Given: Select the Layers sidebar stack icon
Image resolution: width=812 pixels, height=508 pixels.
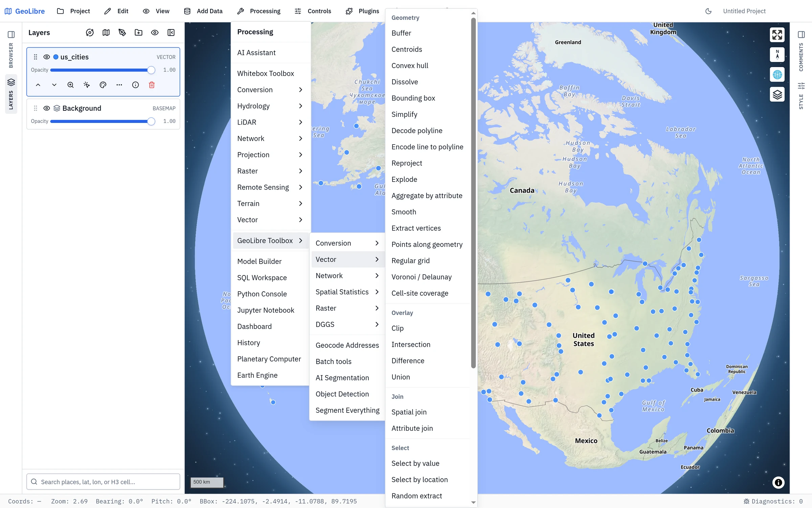Looking at the screenshot, I should pyautogui.click(x=11, y=82).
